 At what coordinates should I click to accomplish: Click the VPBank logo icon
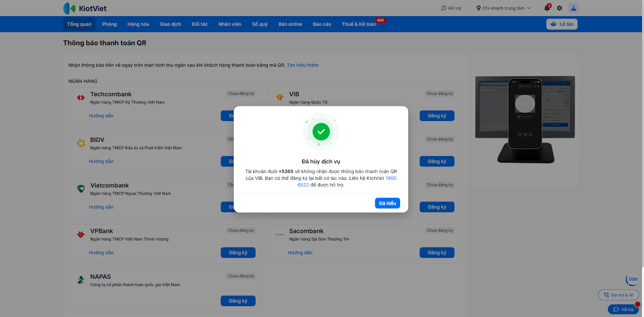81,234
